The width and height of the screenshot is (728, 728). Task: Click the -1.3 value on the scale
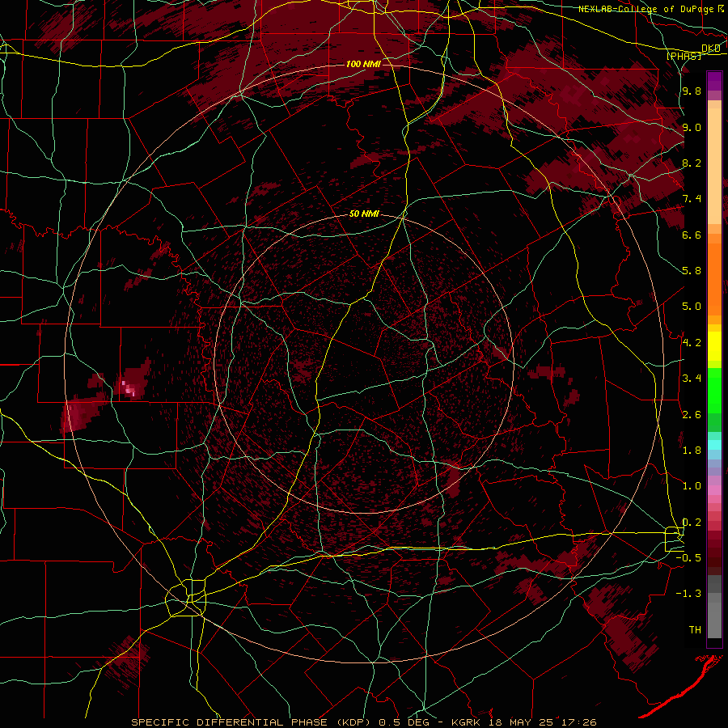[688, 594]
